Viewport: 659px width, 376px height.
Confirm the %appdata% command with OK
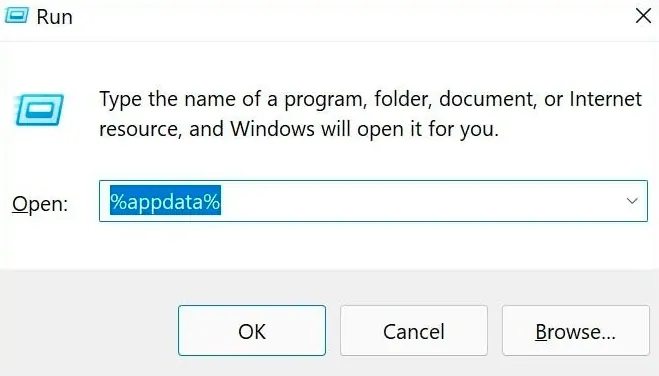coord(252,331)
